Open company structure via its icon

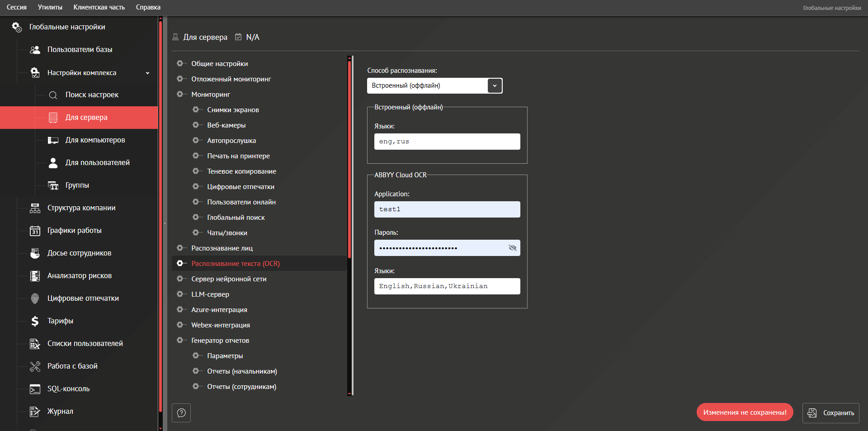[35, 208]
